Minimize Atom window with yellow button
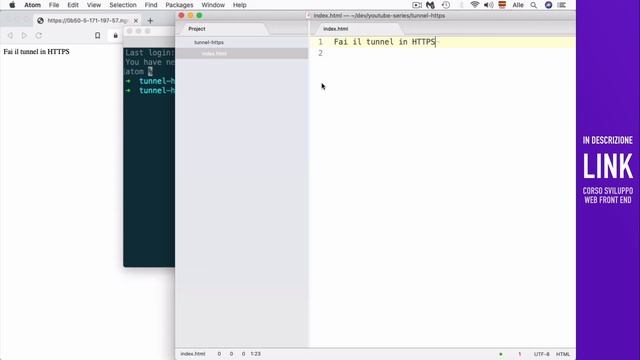Image resolution: width=640 pixels, height=360 pixels. (190, 16)
